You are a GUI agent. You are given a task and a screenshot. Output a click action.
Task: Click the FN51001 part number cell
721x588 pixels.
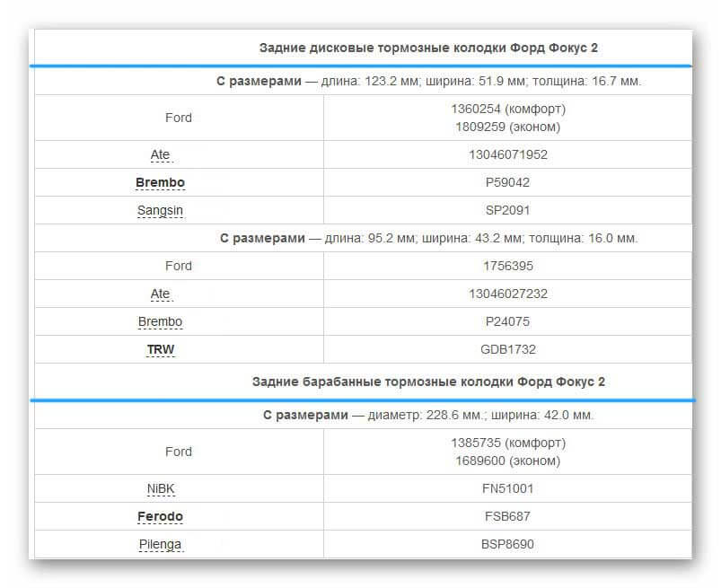pos(507,488)
